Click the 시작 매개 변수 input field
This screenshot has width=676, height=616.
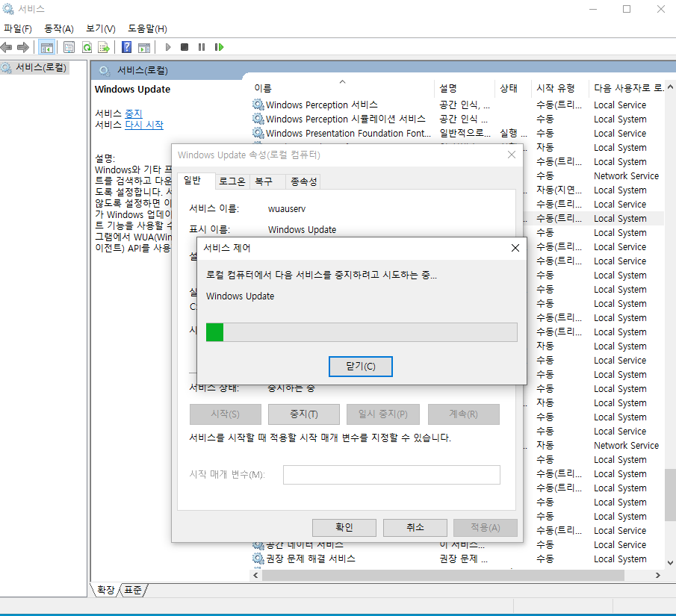391,475
